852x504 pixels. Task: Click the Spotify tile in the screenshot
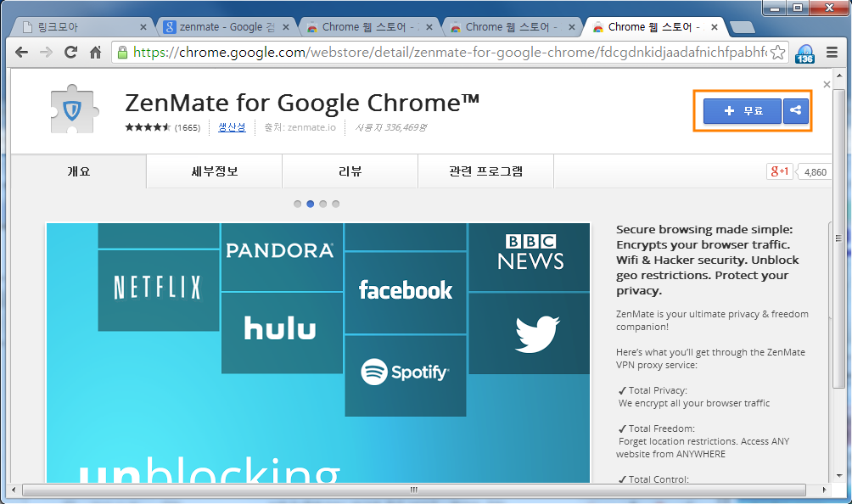click(x=406, y=376)
